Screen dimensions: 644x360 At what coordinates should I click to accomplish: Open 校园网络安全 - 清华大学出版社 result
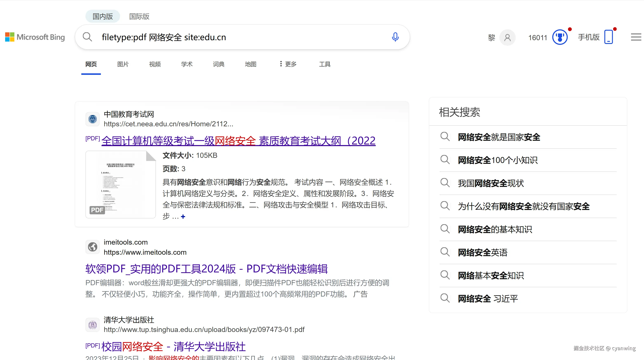[x=173, y=346]
